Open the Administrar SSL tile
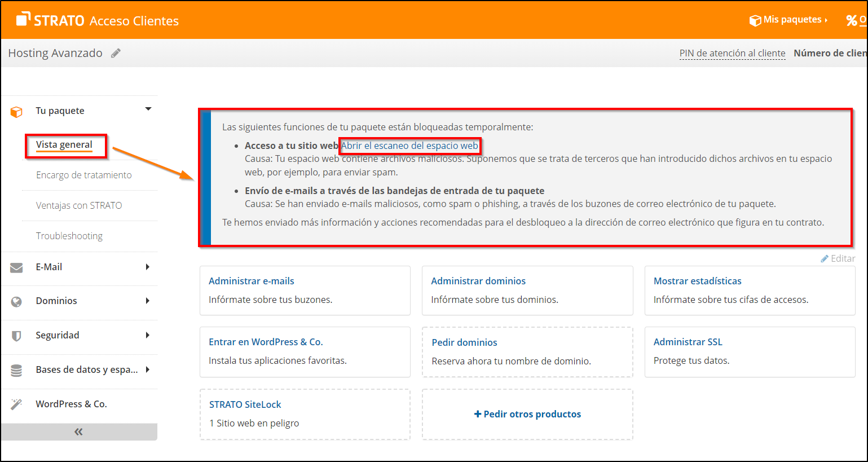The width and height of the screenshot is (868, 462). click(688, 342)
